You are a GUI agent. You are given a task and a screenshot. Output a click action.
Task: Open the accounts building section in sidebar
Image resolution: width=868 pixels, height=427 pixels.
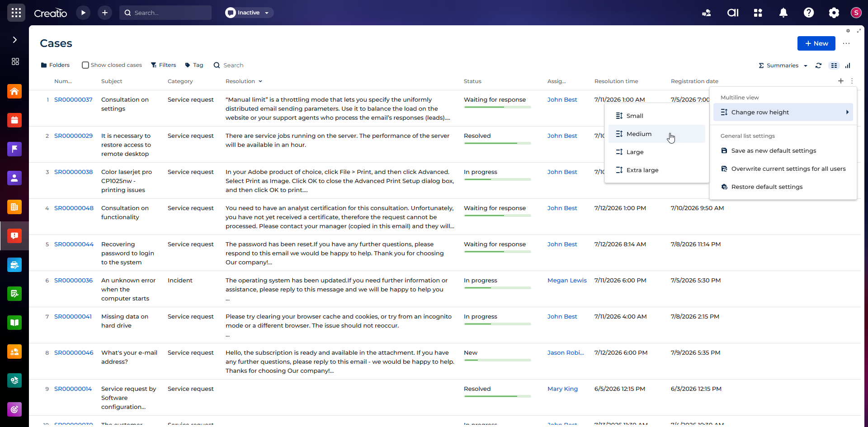14,207
